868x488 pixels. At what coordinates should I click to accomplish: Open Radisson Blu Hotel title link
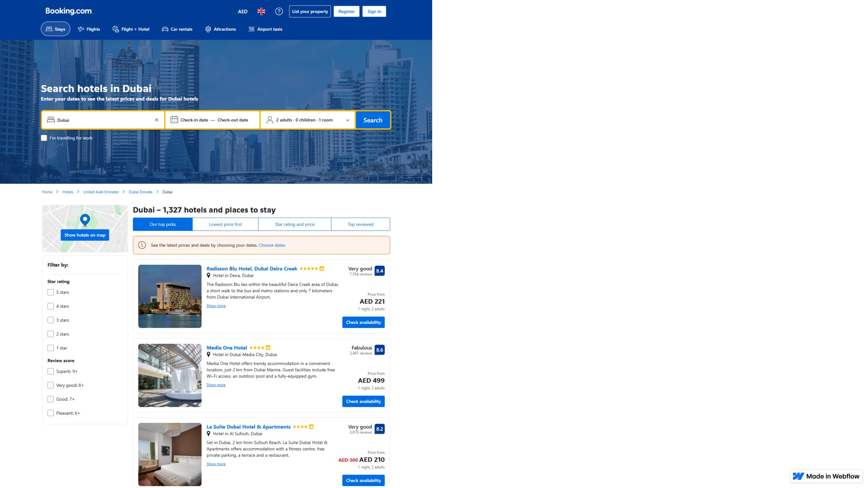tap(252, 269)
